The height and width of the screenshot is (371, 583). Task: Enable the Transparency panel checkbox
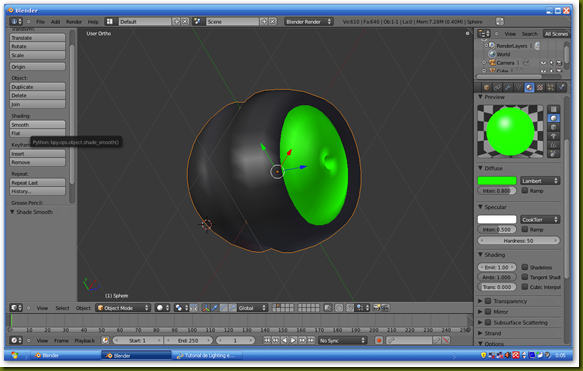(x=488, y=301)
